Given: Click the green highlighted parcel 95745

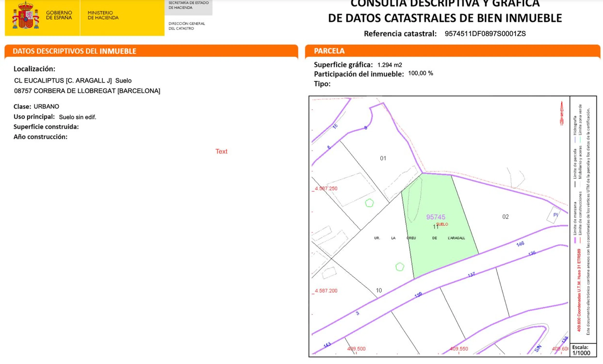Looking at the screenshot, I should (436, 217).
